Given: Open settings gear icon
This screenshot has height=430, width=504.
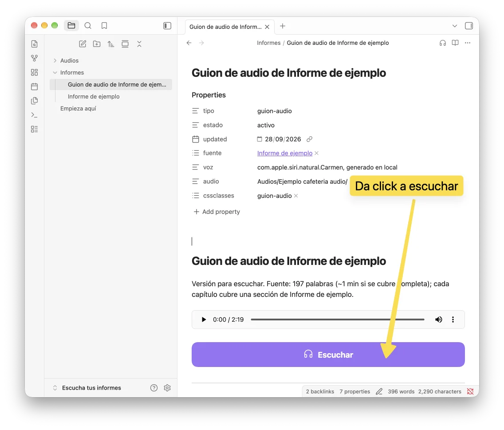Looking at the screenshot, I should pos(167,388).
